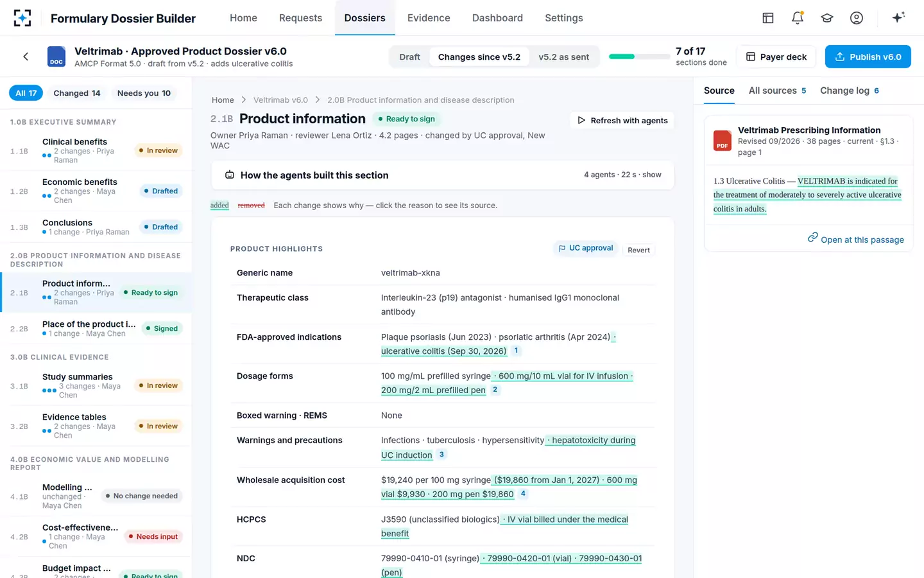Open the user account profile icon
924x578 pixels.
click(856, 18)
